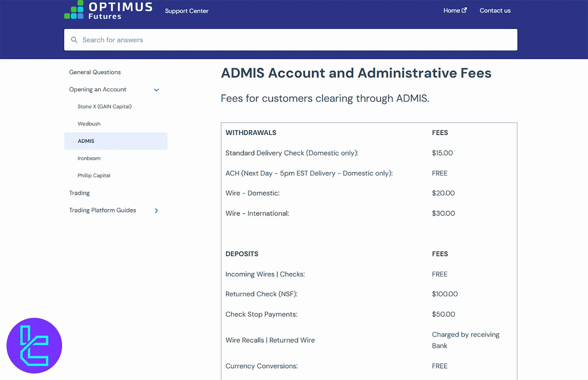Click the ADMIS Account and Administrative Fees heading
The image size is (588, 380).
[356, 73]
